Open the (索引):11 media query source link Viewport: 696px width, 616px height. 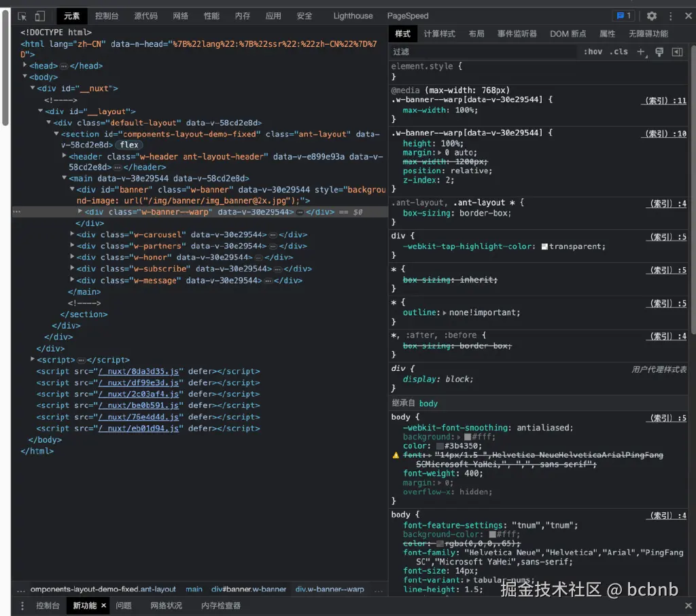(663, 101)
